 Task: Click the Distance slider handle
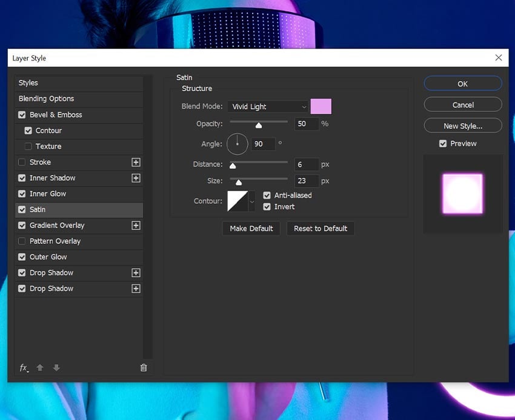point(233,166)
